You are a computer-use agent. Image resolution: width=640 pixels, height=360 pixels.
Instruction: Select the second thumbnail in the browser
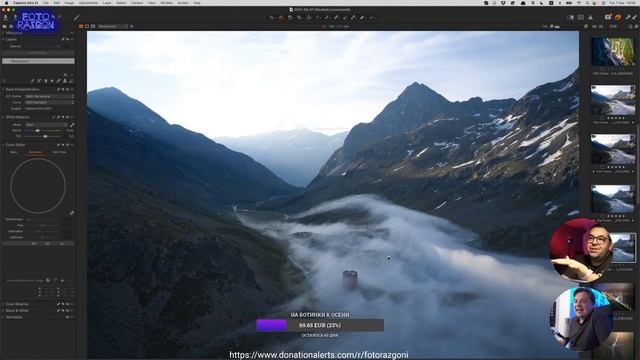[x=613, y=100]
